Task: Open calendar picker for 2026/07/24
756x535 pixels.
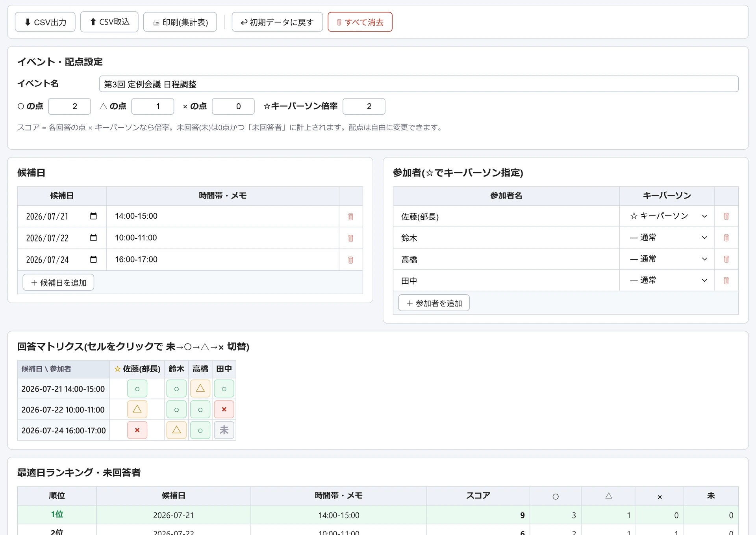Action: 93,259
